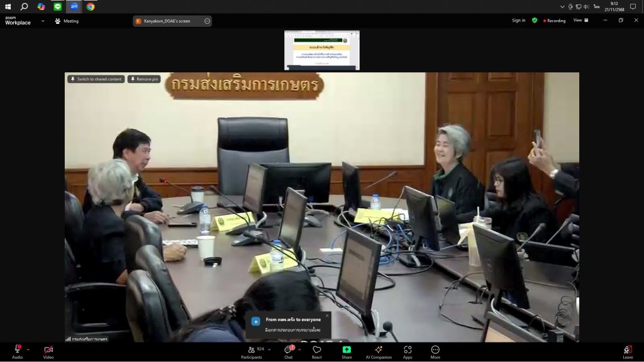The height and width of the screenshot is (362, 644).
Task: Click Switch to shared content button
Action: point(96,79)
